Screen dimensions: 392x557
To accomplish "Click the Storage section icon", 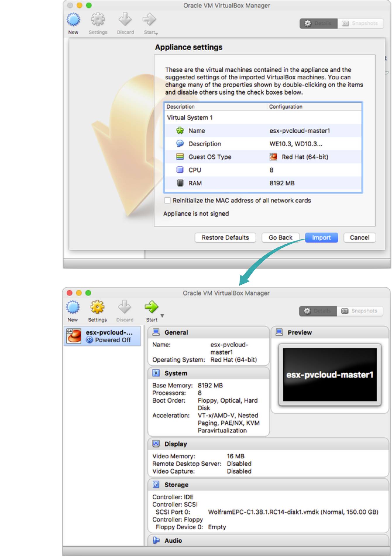I will pos(156,485).
